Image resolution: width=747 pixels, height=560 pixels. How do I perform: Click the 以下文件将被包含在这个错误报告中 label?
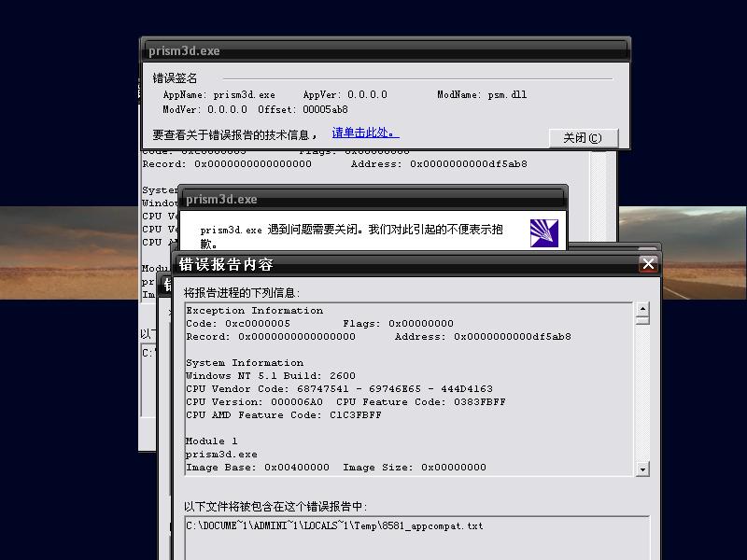pos(275,506)
